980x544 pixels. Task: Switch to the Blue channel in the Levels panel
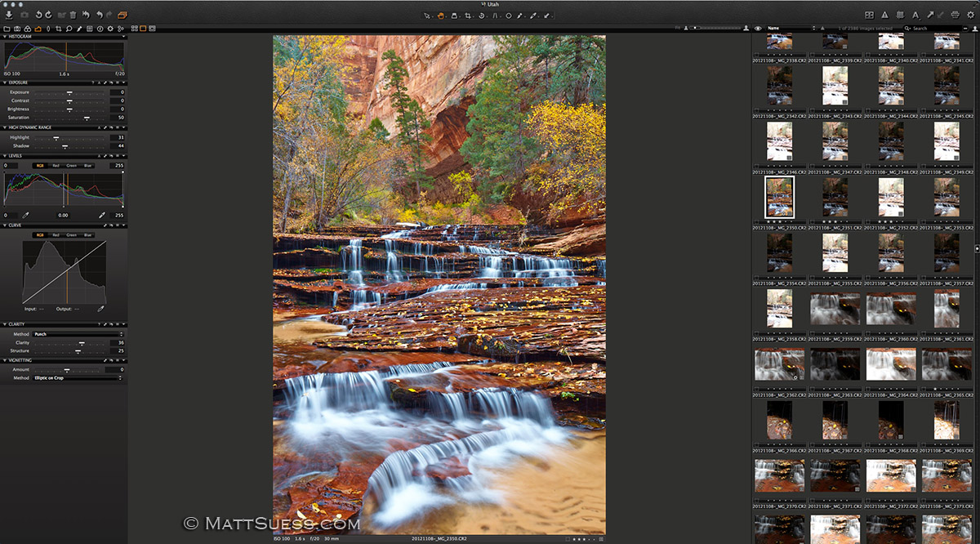click(x=87, y=166)
